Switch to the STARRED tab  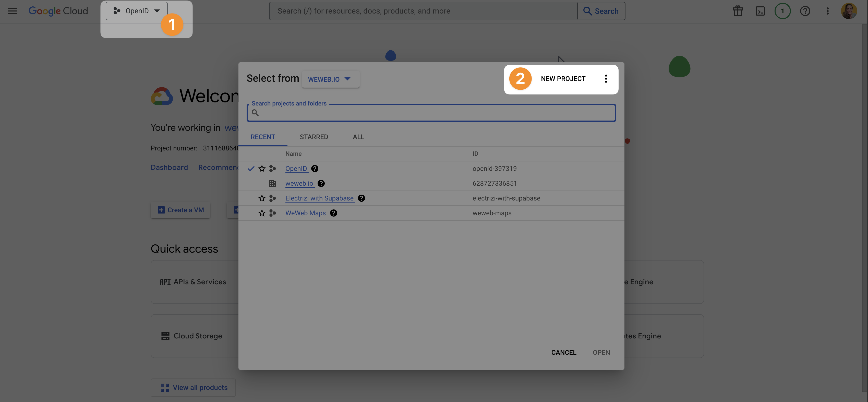314,137
